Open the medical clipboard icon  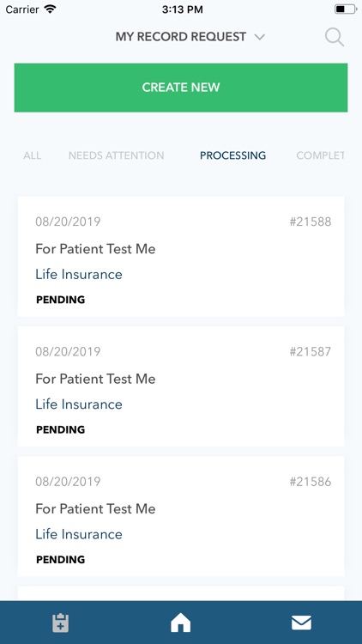click(x=61, y=623)
